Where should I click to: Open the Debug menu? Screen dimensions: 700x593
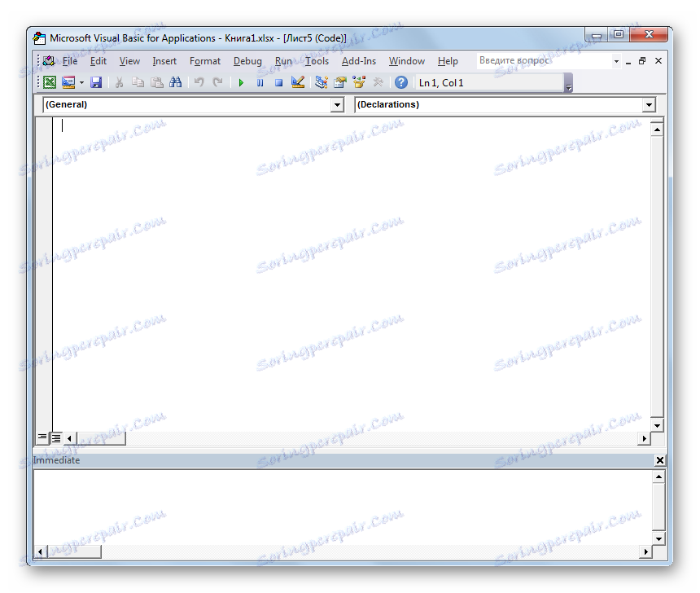coord(247,61)
